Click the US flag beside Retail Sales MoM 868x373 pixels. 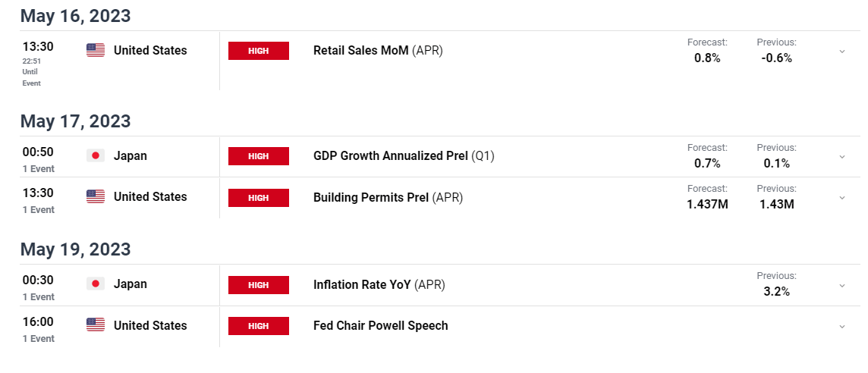95,50
